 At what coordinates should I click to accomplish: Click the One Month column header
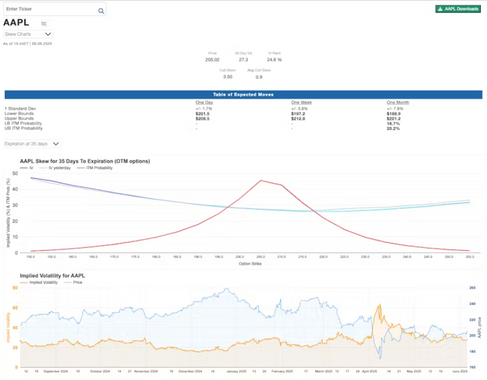point(398,102)
